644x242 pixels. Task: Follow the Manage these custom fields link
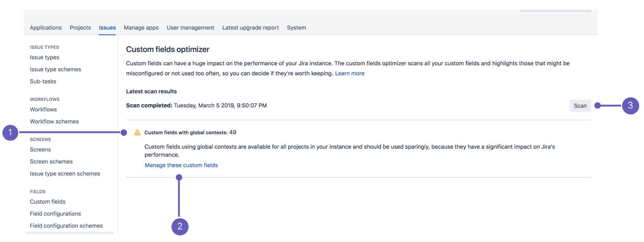(181, 165)
